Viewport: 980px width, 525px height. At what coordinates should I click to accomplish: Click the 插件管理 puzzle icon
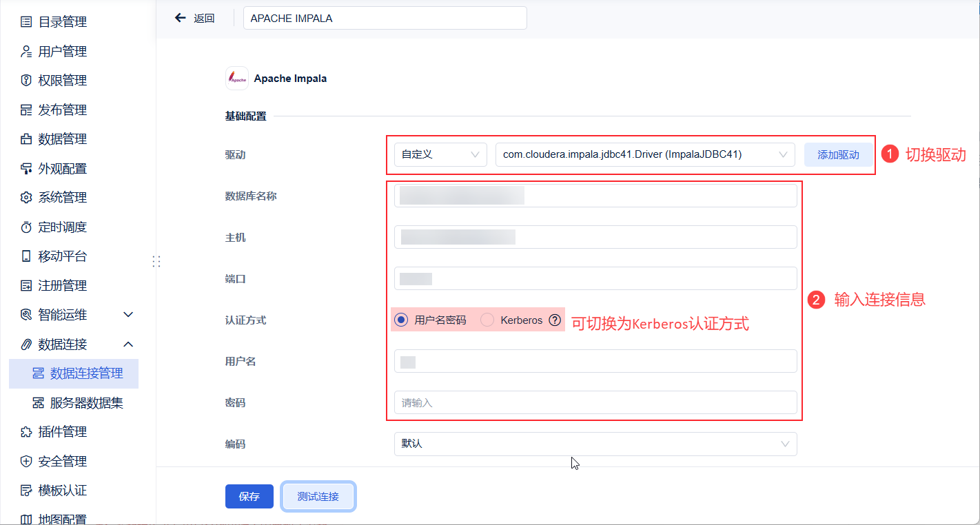(x=26, y=432)
